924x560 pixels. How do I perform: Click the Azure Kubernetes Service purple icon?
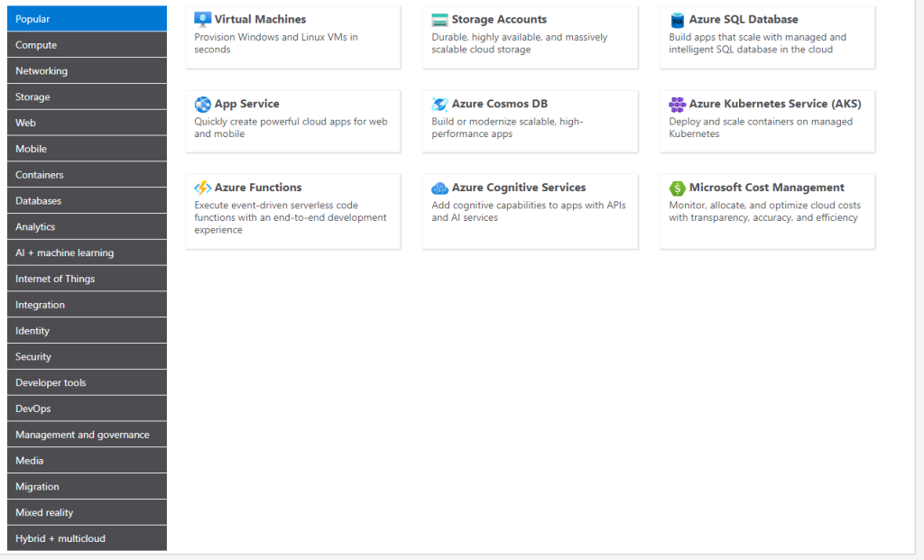click(677, 105)
